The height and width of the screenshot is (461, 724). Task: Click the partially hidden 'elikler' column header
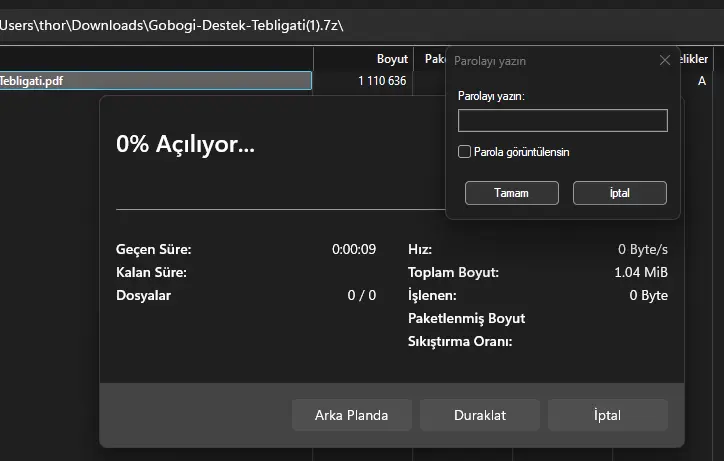[695, 59]
